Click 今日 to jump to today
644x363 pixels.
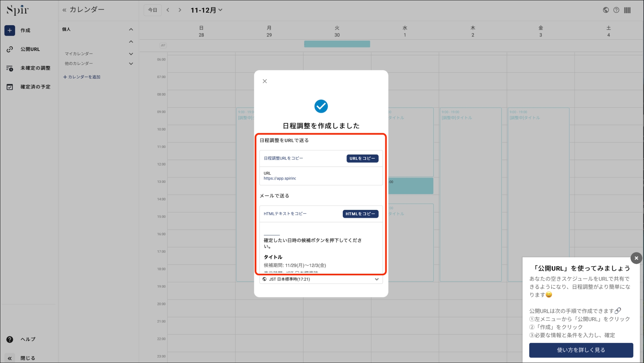[152, 10]
